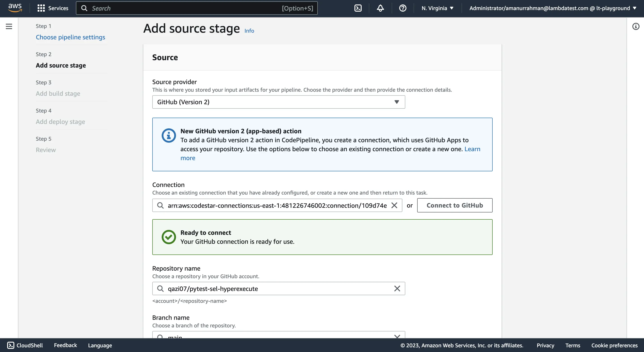Click the Info link beside heading
Image resolution: width=644 pixels, height=352 pixels.
coord(249,31)
